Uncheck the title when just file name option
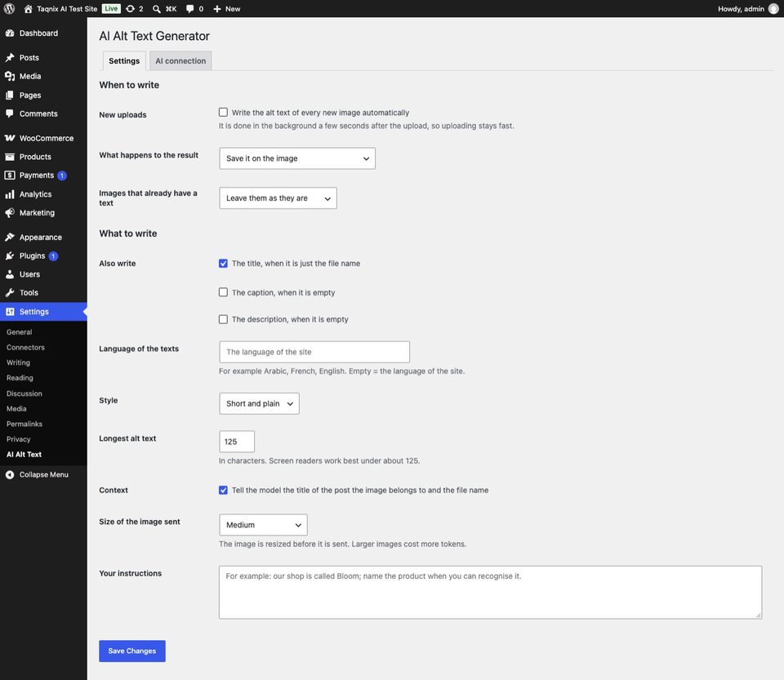Viewport: 784px width, 680px height. 223,264
